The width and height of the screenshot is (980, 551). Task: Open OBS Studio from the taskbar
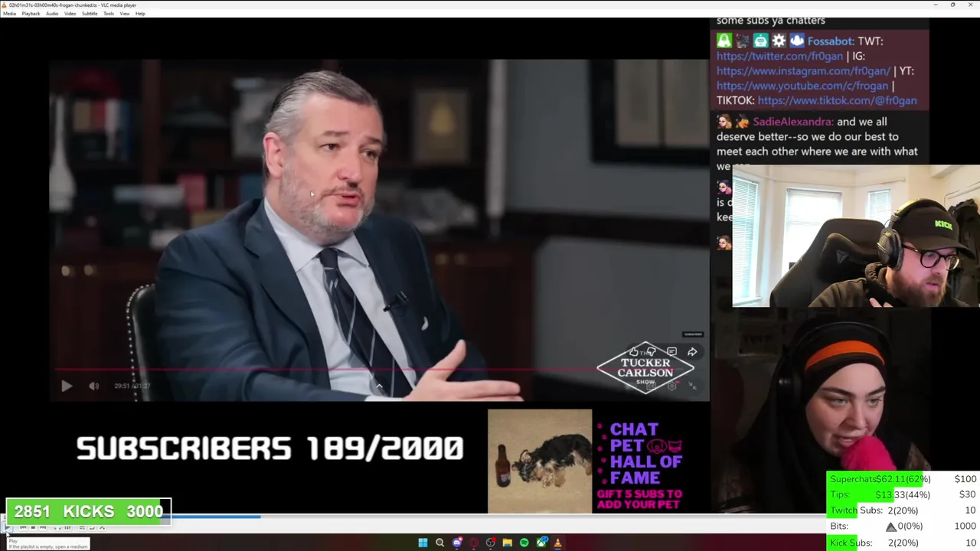491,543
